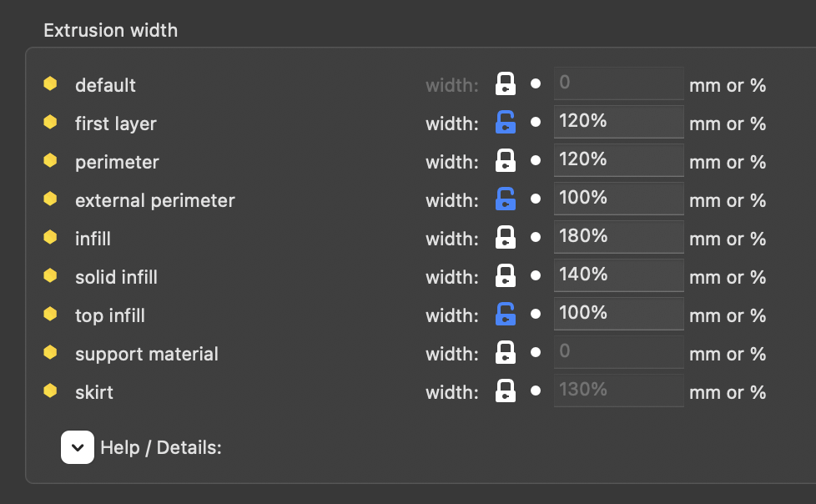Click the solid infill 140% width field
This screenshot has height=504, width=816.
pos(618,275)
